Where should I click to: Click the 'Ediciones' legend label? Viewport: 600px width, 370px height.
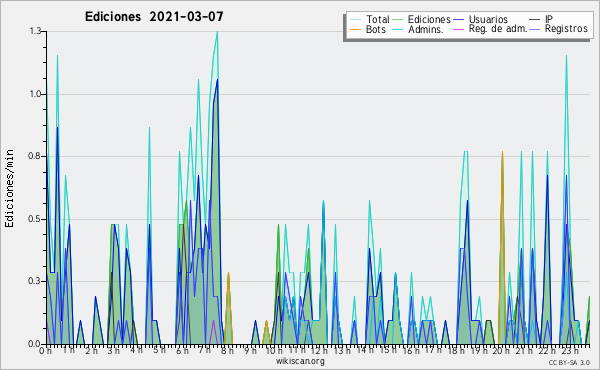coord(429,19)
